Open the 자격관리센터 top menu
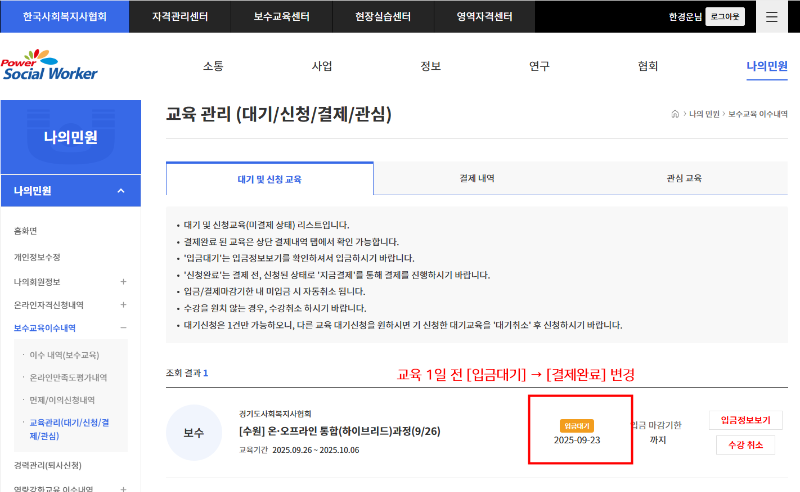The width and height of the screenshot is (800, 492). [x=179, y=16]
